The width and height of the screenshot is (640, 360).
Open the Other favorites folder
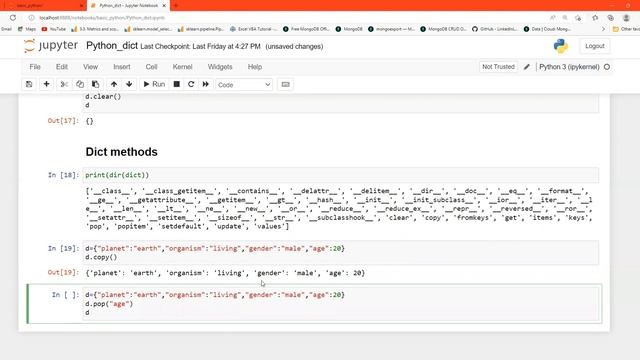(626, 29)
